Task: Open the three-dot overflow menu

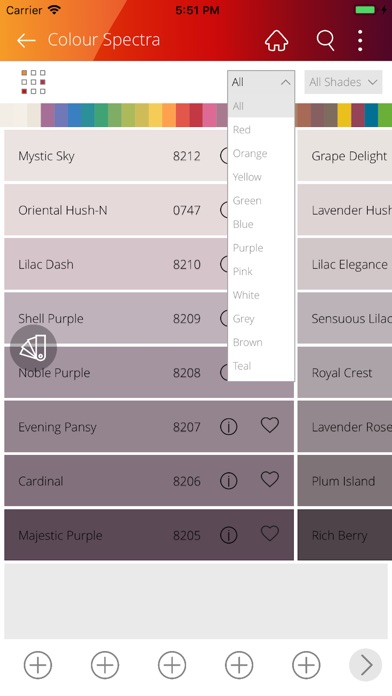Action: point(360,40)
